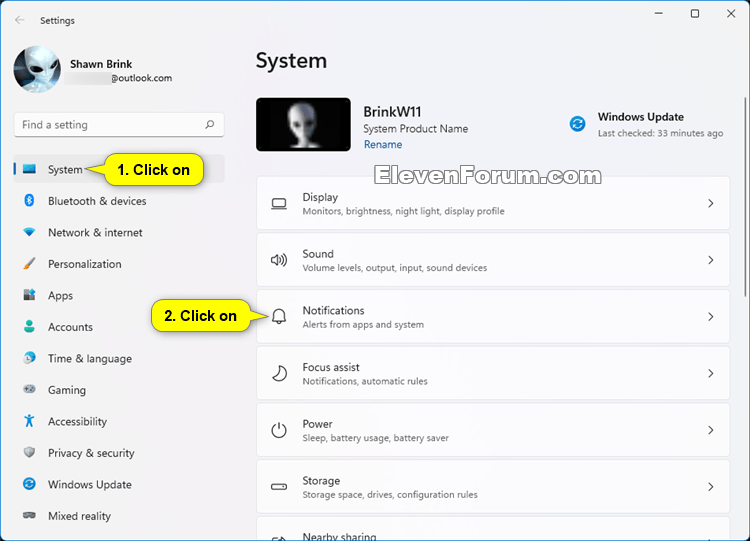Click the System page heading
The image size is (750, 541).
point(291,61)
